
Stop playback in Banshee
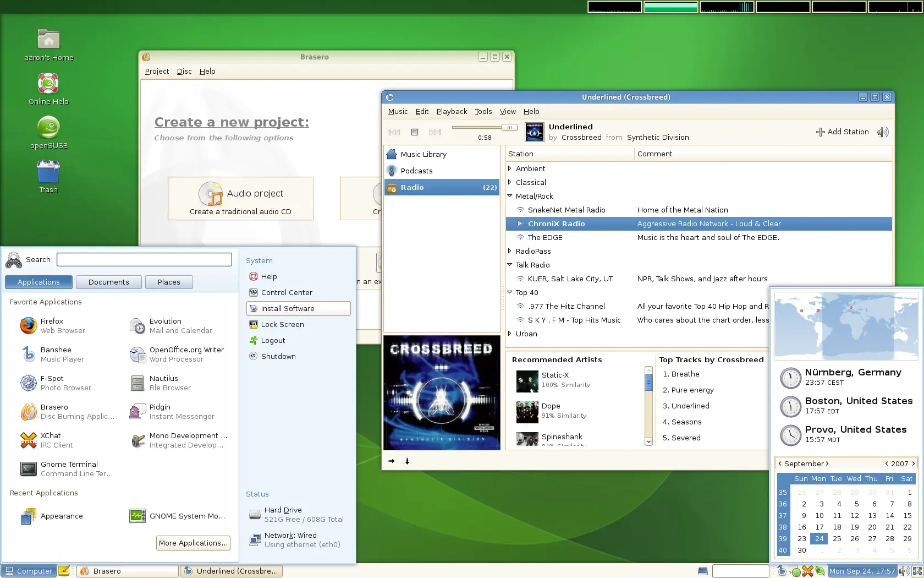click(415, 132)
